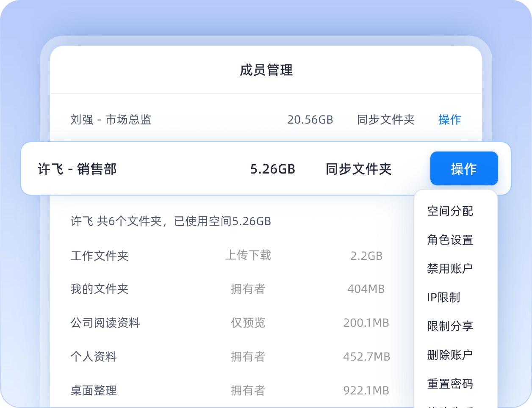
Task: Select 禁用账户 menu option
Action: point(450,269)
